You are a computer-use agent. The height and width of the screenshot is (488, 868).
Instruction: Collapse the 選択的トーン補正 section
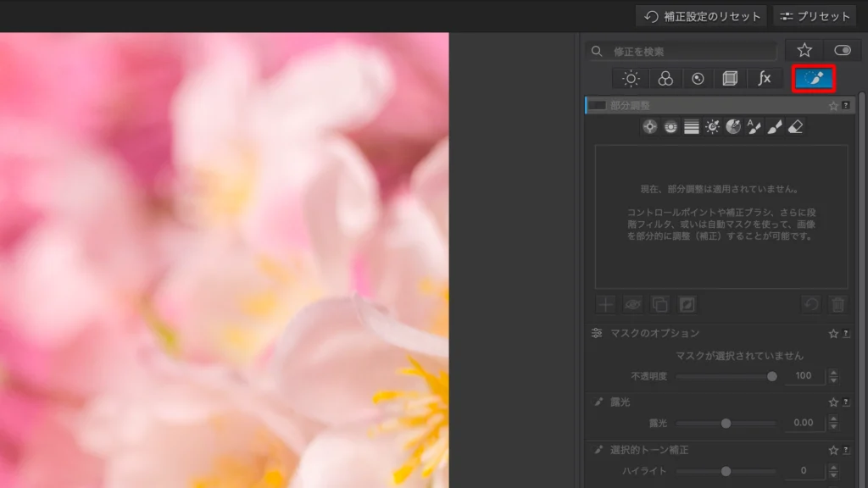click(648, 450)
